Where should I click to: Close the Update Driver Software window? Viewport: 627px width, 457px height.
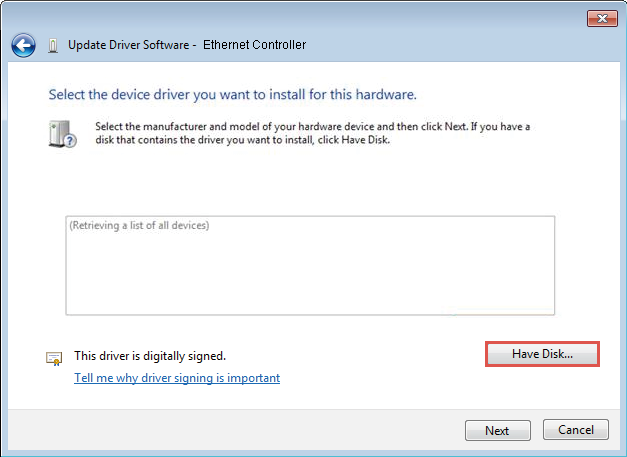602,18
